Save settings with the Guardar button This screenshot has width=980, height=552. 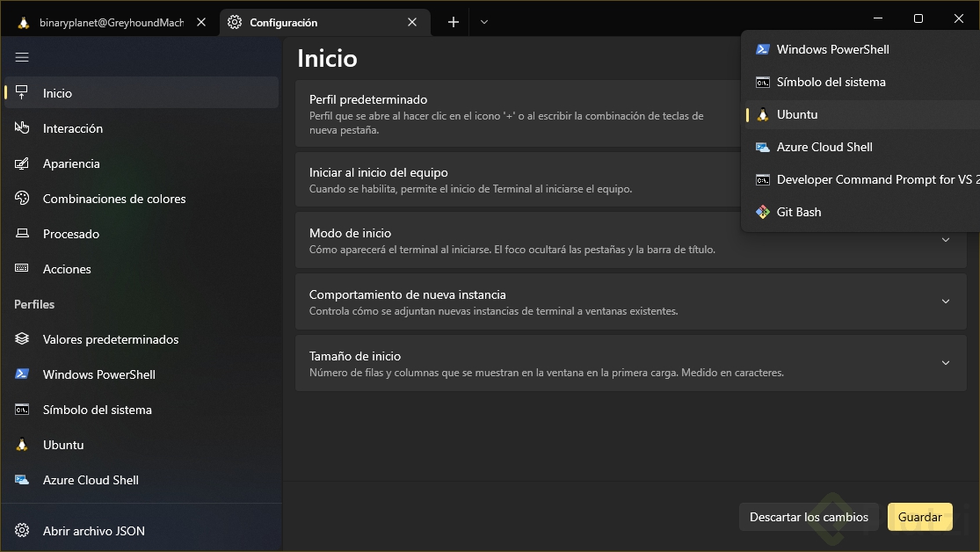tap(920, 517)
